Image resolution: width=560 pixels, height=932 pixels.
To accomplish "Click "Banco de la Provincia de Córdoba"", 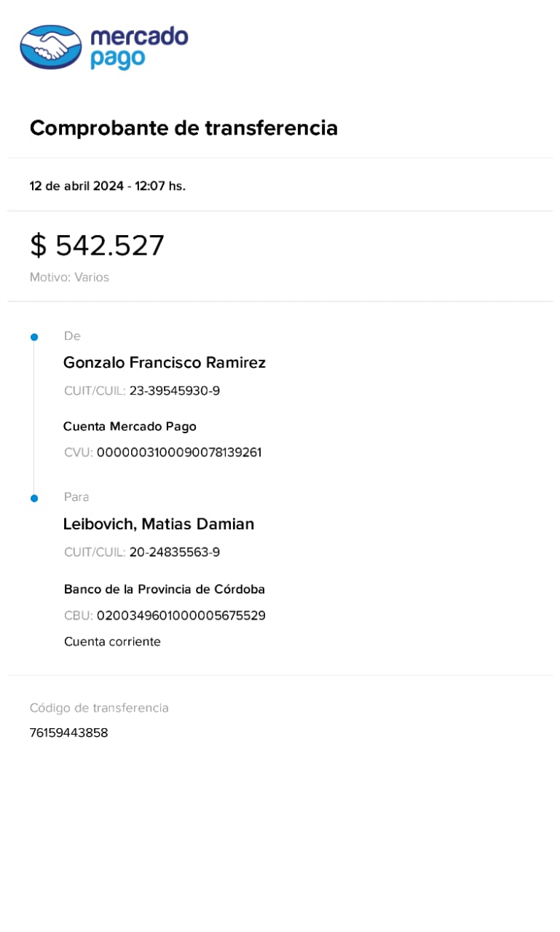I will 165,589.
